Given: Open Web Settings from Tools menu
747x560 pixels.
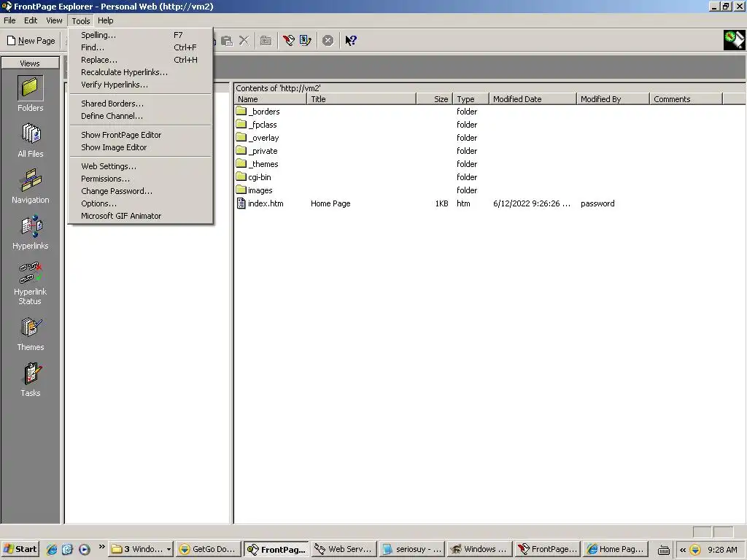Looking at the screenshot, I should [140, 167].
